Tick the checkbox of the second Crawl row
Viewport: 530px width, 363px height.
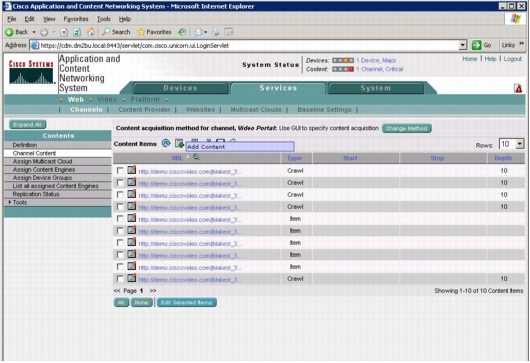(120, 183)
